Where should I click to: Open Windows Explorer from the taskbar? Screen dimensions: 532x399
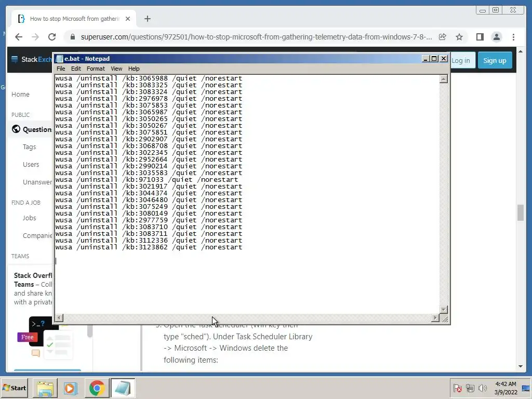pyautogui.click(x=45, y=388)
